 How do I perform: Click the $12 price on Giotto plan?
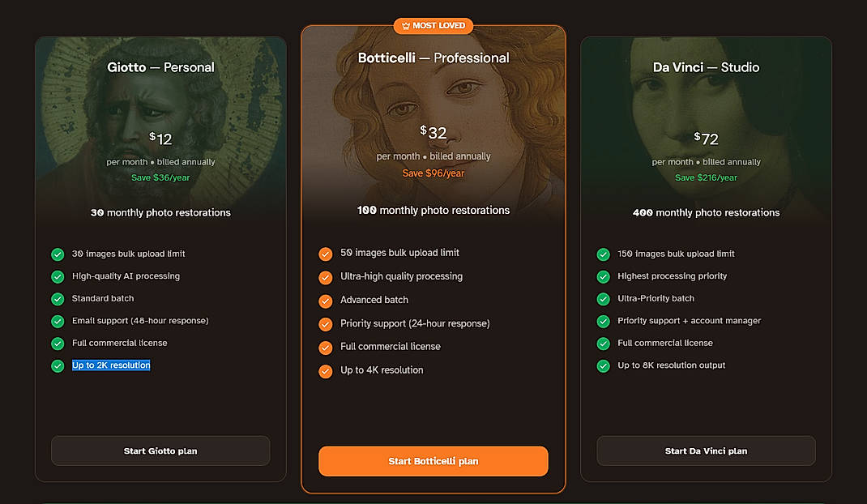pyautogui.click(x=160, y=139)
